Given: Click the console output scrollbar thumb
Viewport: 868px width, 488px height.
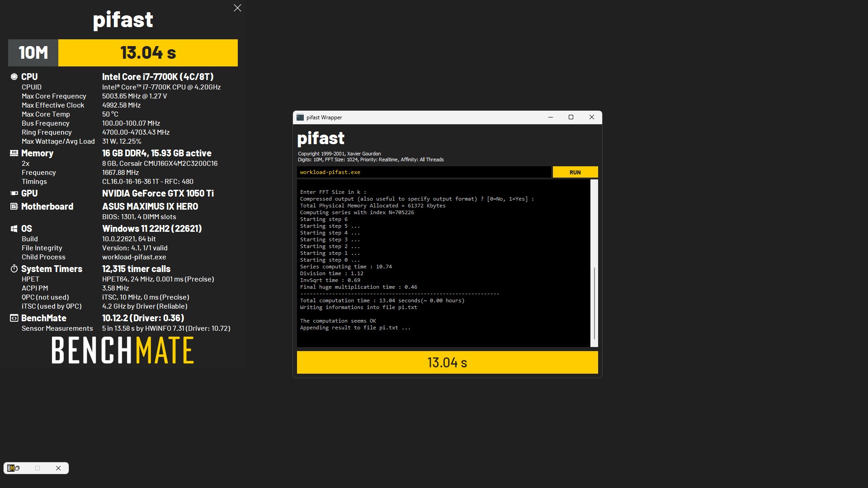Looking at the screenshot, I should pyautogui.click(x=594, y=303).
